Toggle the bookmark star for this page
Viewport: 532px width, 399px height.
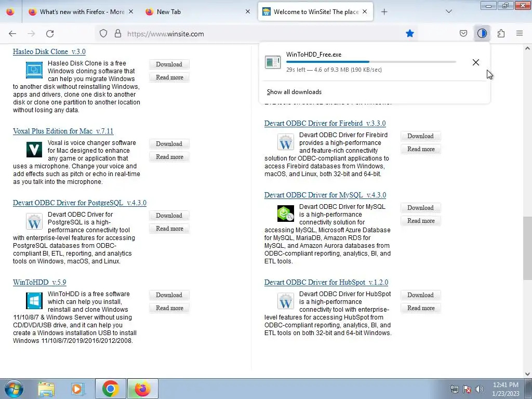click(410, 33)
